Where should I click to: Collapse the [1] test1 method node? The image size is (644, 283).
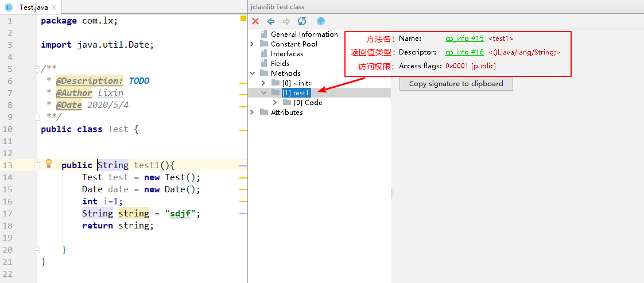point(263,93)
